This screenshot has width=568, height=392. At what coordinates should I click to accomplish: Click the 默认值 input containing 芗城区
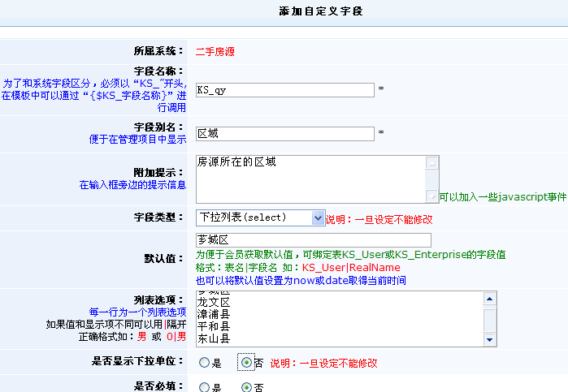click(313, 241)
